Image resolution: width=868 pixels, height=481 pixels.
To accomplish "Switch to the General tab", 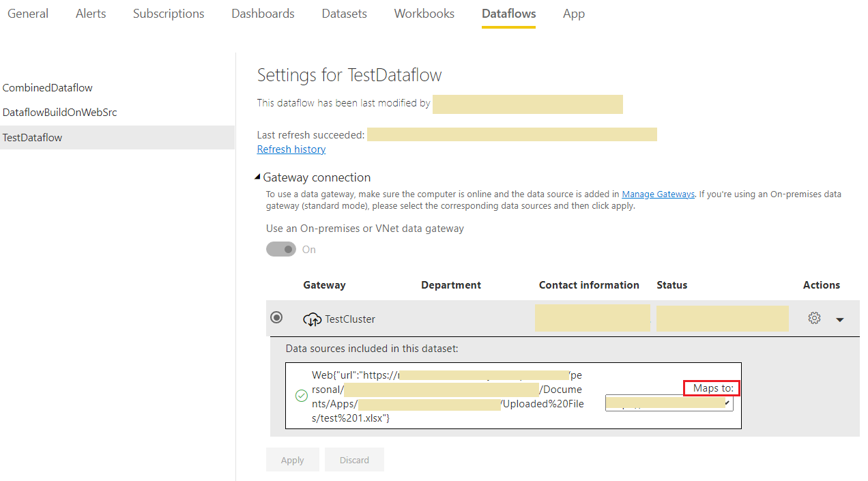I will coord(28,14).
